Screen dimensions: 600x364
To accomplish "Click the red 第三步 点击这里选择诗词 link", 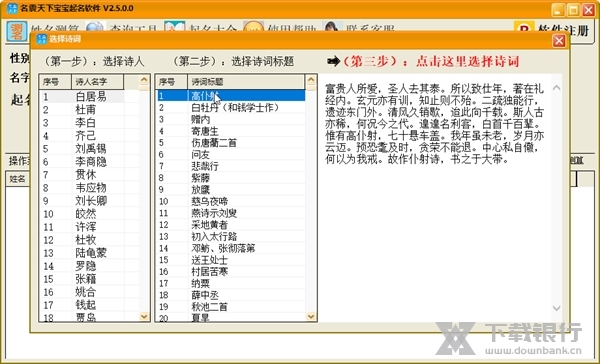I will tap(423, 61).
